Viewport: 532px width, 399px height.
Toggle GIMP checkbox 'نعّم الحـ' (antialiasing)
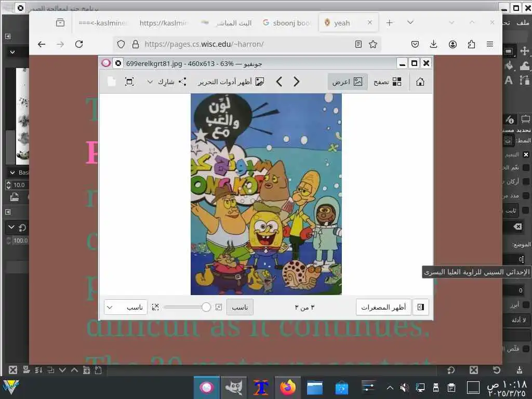526,168
